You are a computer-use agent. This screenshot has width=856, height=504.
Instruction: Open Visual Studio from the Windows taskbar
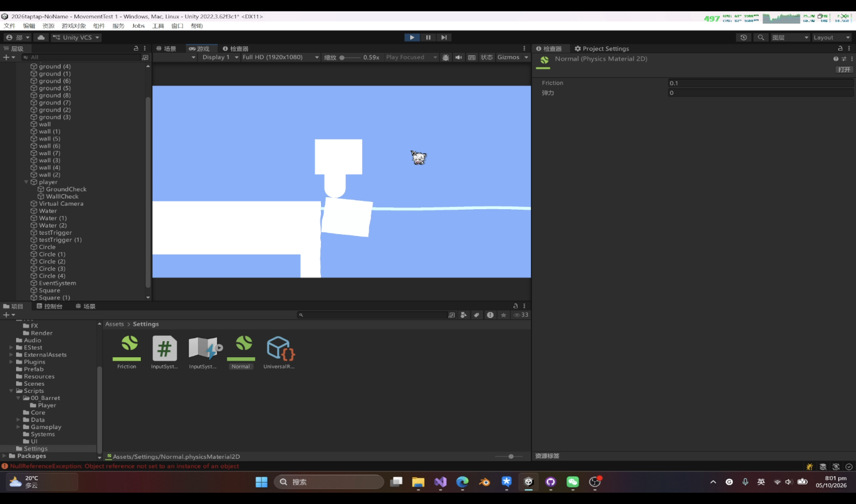pos(440,482)
